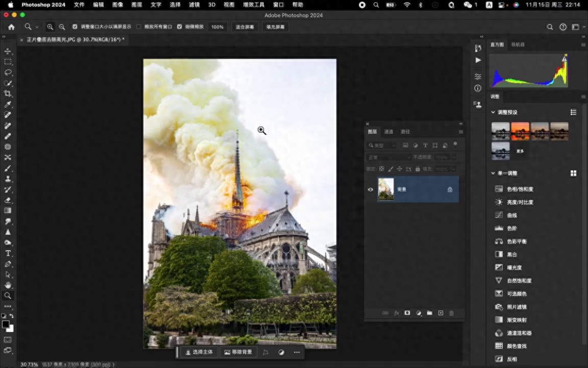Screen dimensions: 588x368
Task: Select the Lasso tool
Action: click(8, 73)
